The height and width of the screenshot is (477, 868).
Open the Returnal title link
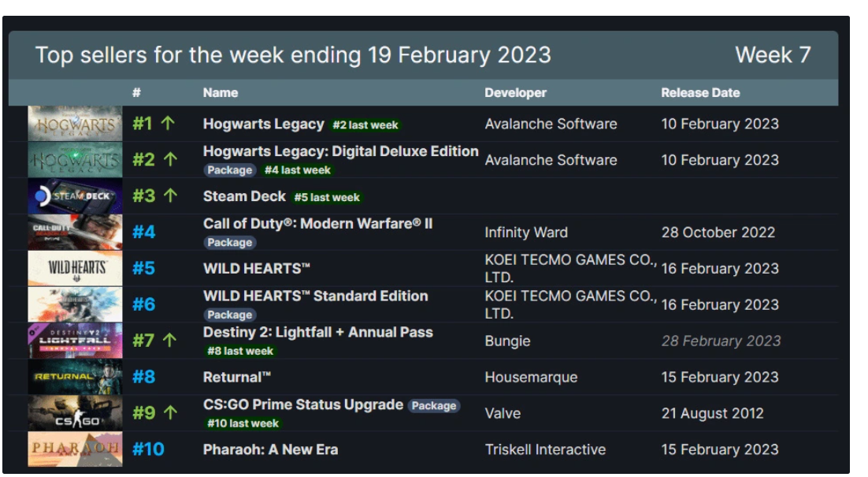[x=237, y=377]
